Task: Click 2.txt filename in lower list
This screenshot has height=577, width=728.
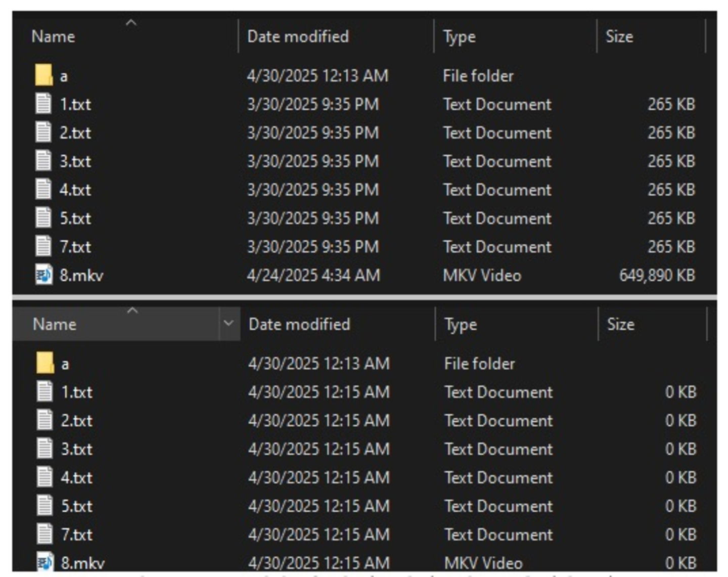Action: click(x=77, y=420)
